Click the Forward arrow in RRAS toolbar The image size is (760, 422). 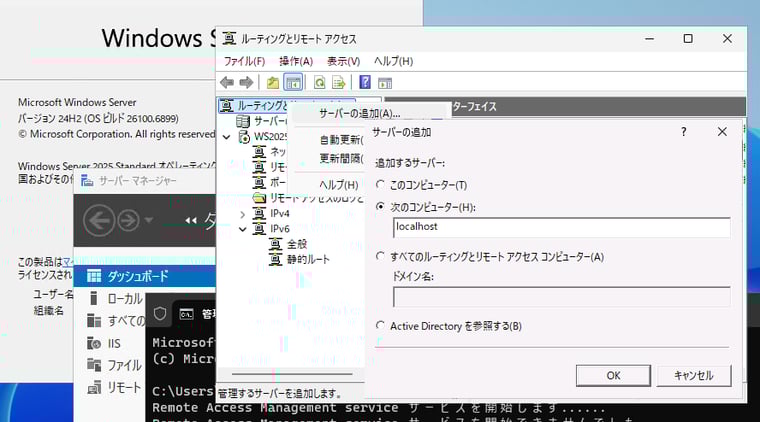click(x=246, y=82)
